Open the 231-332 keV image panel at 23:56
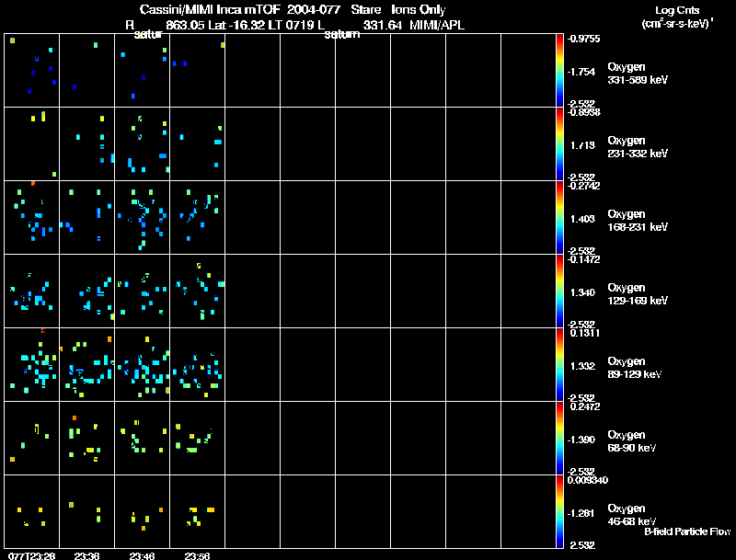 [197, 144]
